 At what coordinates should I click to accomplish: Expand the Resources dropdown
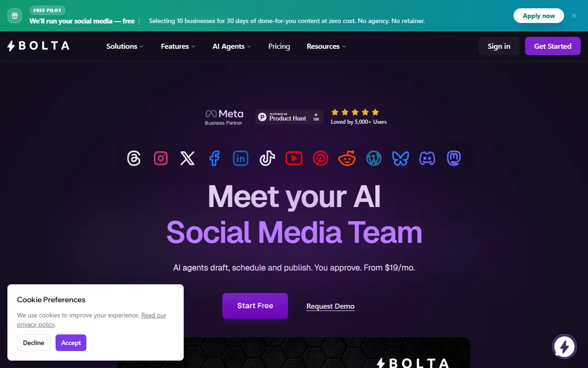click(326, 46)
